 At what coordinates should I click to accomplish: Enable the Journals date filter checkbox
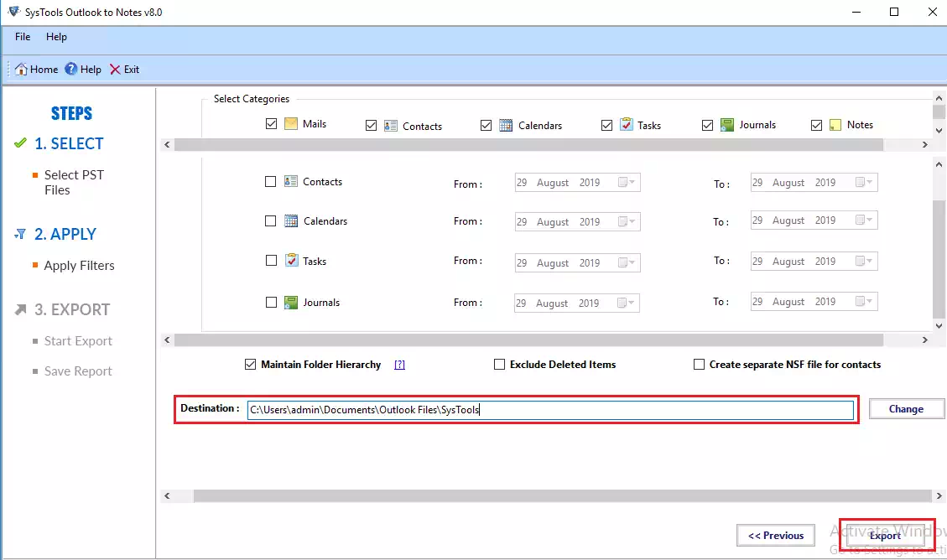(x=271, y=303)
